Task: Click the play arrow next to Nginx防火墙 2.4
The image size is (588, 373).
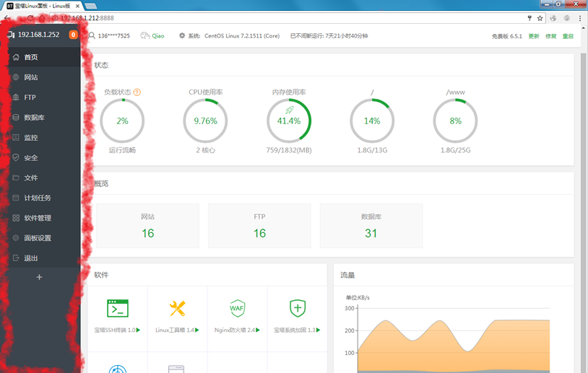Action: tap(259, 330)
